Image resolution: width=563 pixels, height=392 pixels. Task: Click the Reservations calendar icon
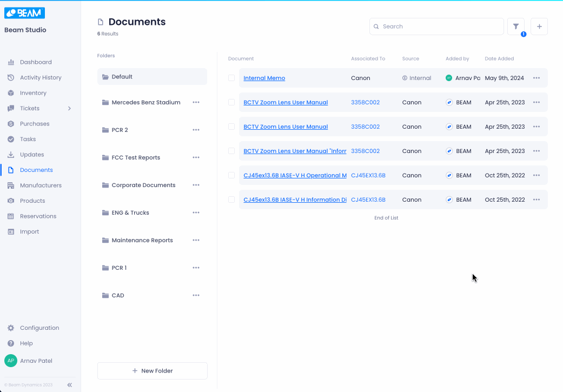tap(11, 216)
